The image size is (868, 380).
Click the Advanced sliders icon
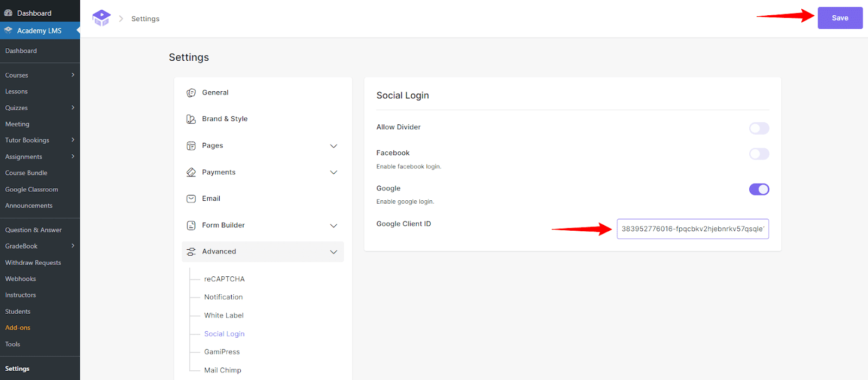click(x=191, y=252)
